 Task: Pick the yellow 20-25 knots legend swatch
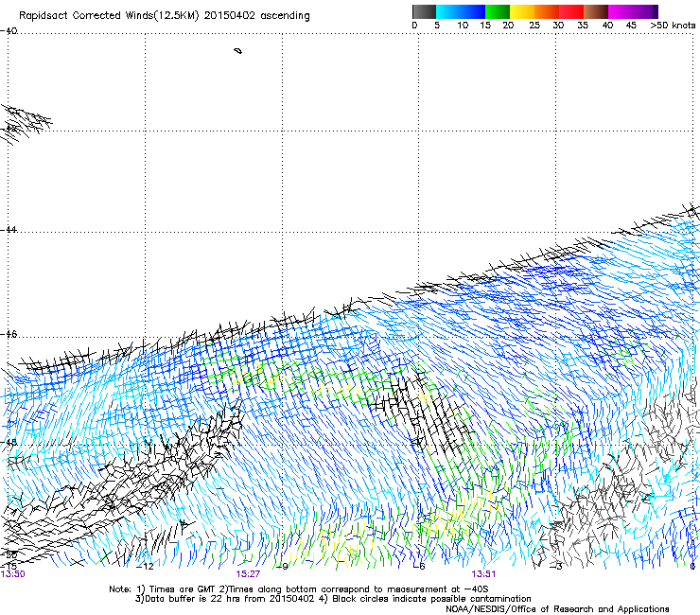[x=522, y=11]
